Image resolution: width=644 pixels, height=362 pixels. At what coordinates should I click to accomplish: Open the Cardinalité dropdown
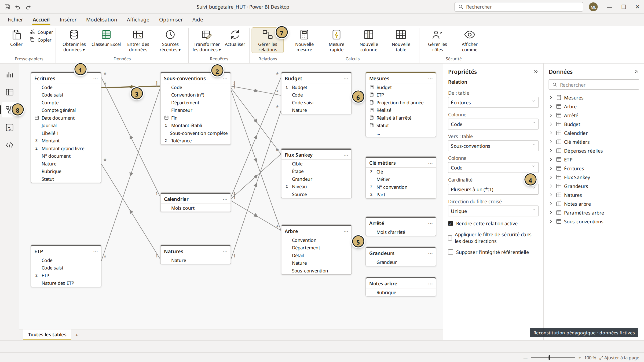tap(493, 189)
